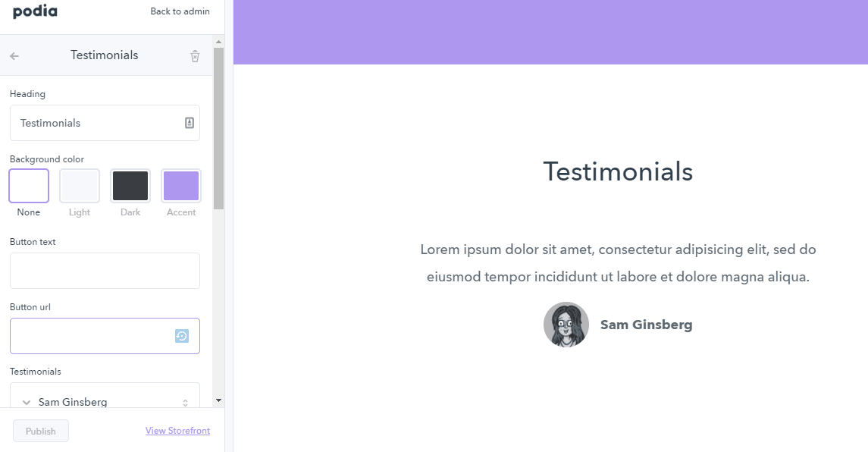Click the restore icon in Button url field

click(x=182, y=336)
